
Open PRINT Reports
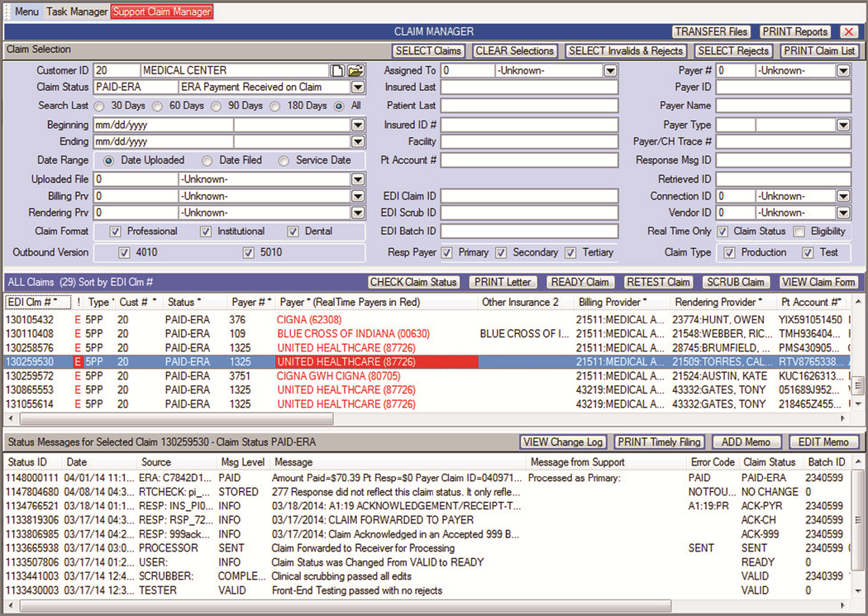(x=794, y=31)
